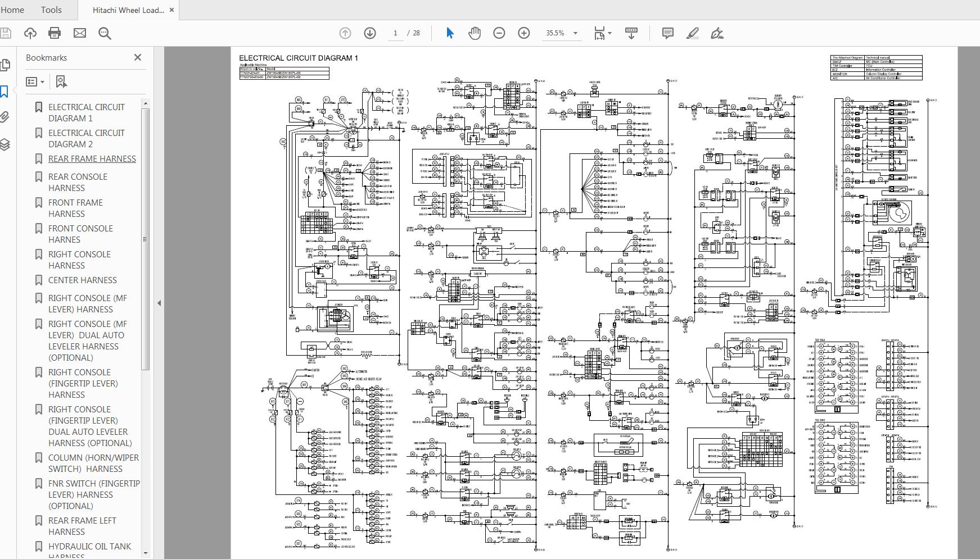Click the Print icon in the toolbar

[x=55, y=33]
